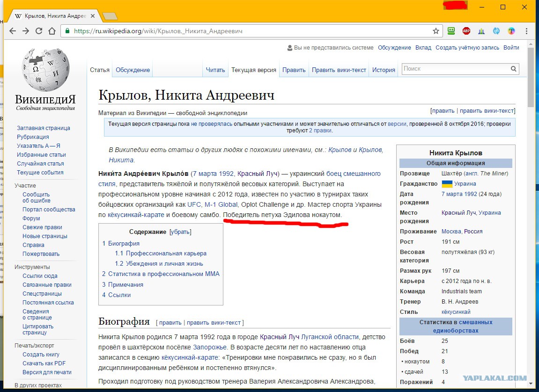Screen dimensions: 539x392
Task: Open the blue globe extension icon
Action: click(x=496, y=31)
